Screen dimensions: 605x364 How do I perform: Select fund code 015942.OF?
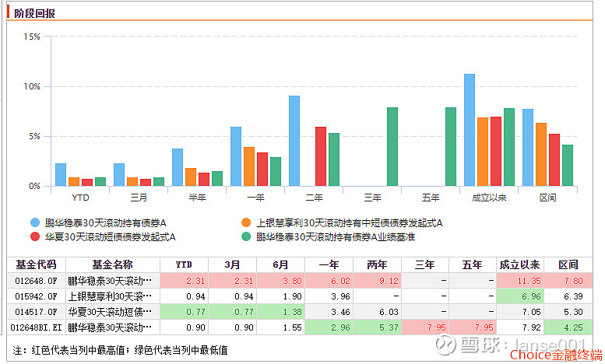[36, 296]
